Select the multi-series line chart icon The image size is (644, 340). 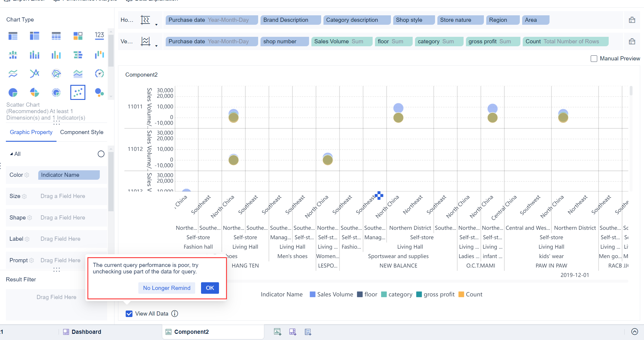click(13, 73)
